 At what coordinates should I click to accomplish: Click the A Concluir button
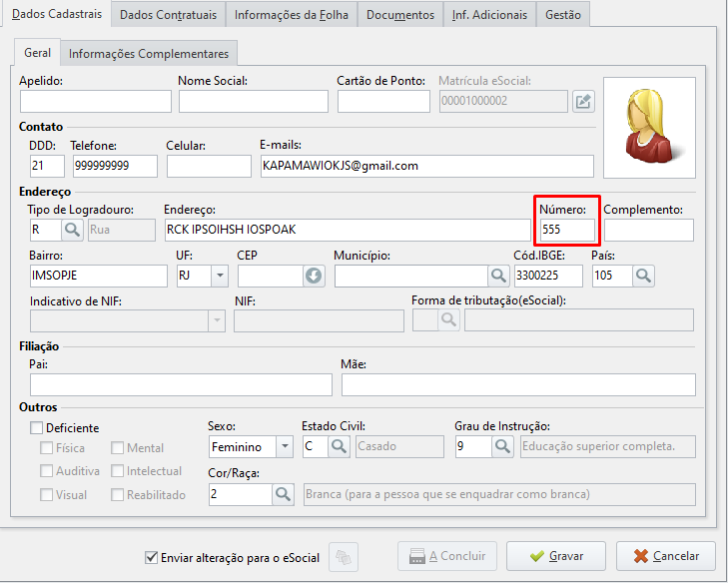(447, 556)
